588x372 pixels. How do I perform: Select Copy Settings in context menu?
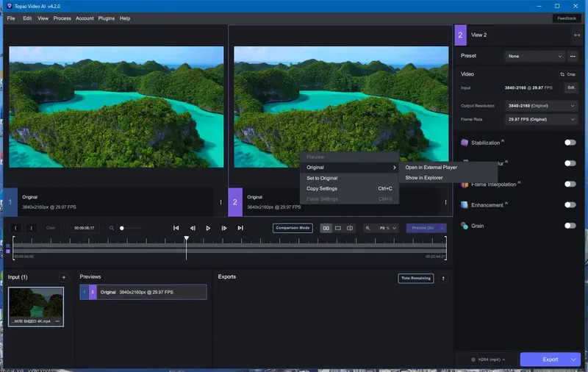coord(322,188)
